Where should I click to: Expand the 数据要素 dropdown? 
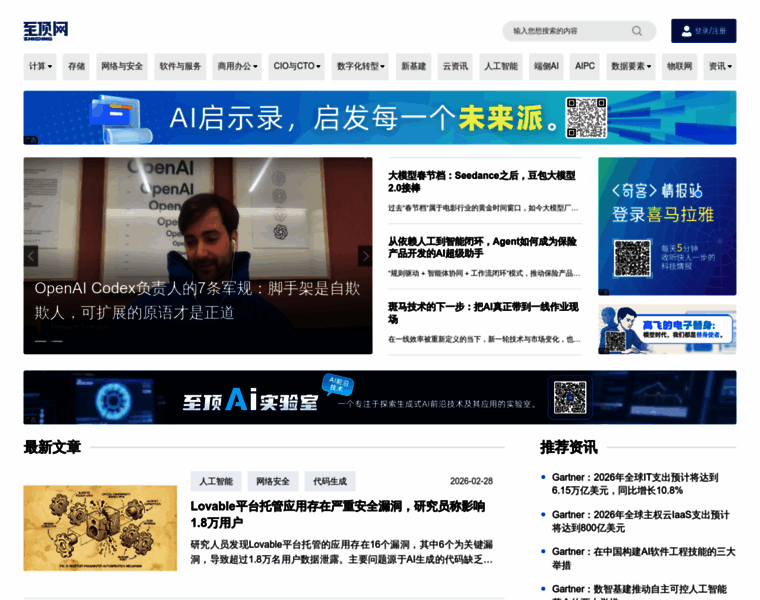pos(632,67)
